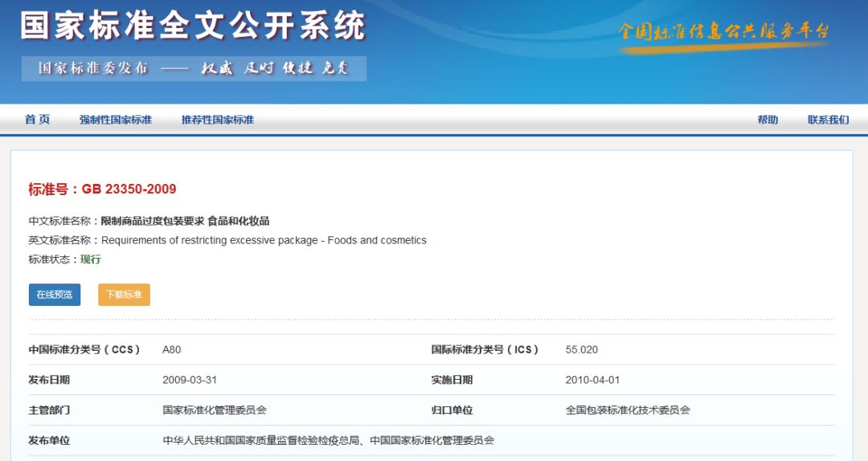Click the CCS code value A80
This screenshot has width=868, height=461.
(x=171, y=349)
